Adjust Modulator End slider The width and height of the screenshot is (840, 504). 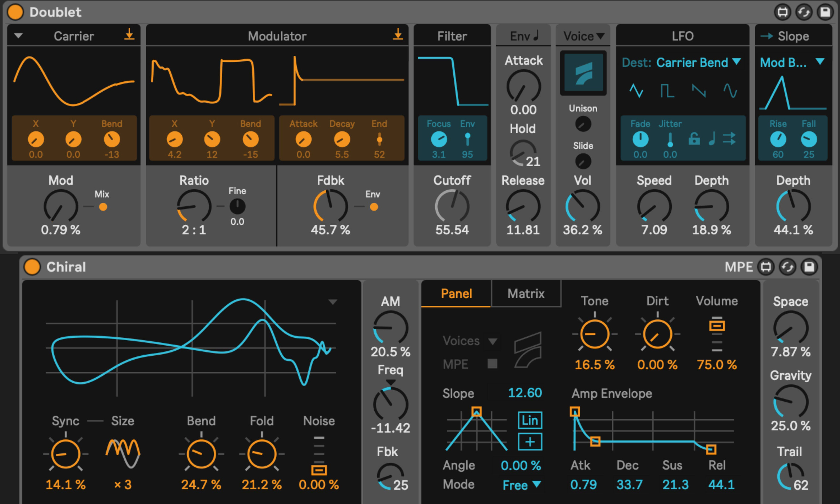(379, 139)
